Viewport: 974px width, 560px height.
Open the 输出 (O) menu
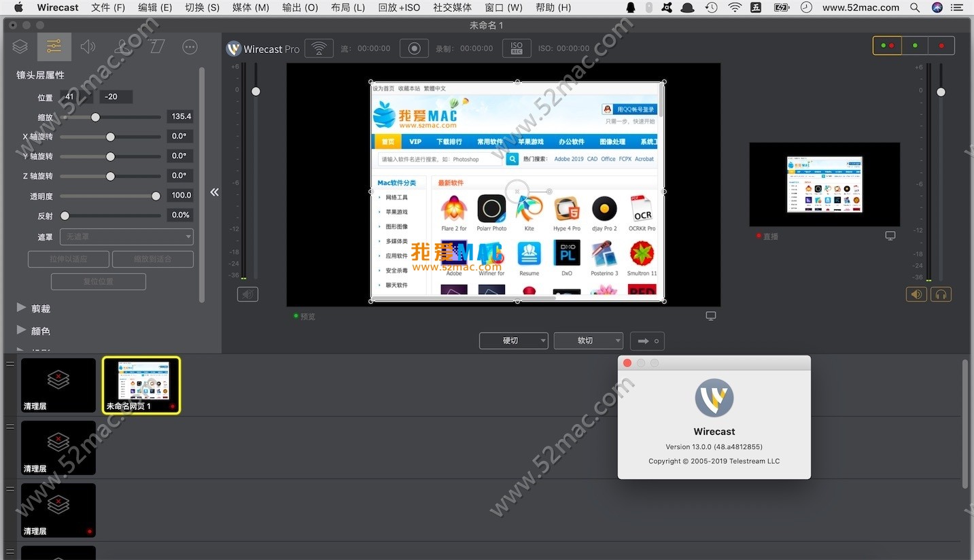coord(300,7)
